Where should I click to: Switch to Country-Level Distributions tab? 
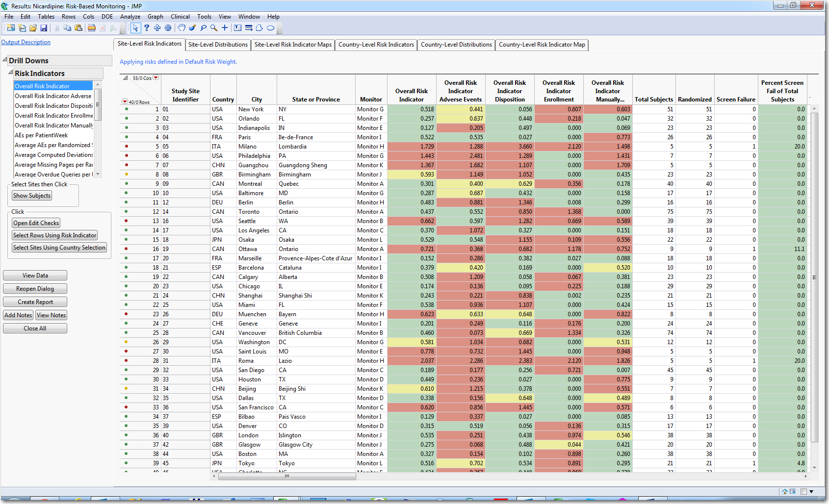pyautogui.click(x=456, y=45)
